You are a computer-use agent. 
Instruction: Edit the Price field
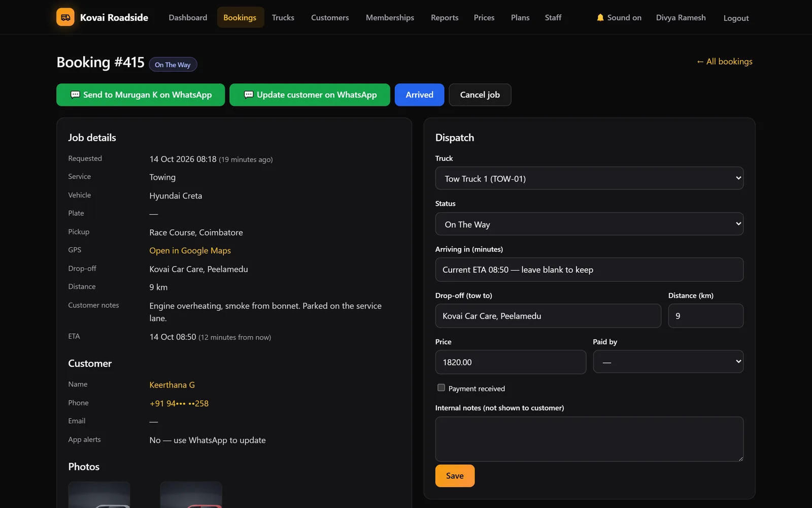[x=511, y=362]
